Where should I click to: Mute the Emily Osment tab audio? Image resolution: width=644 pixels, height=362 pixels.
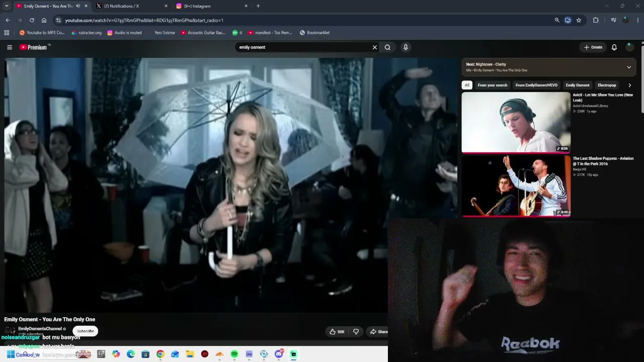tap(78, 6)
